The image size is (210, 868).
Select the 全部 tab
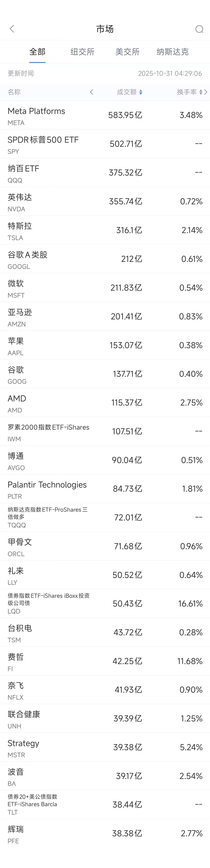click(37, 52)
